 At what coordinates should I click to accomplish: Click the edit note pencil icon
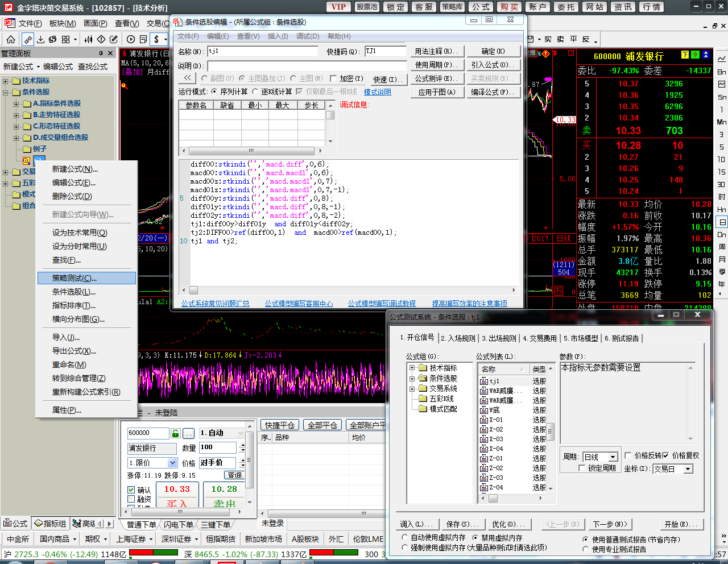114,39
